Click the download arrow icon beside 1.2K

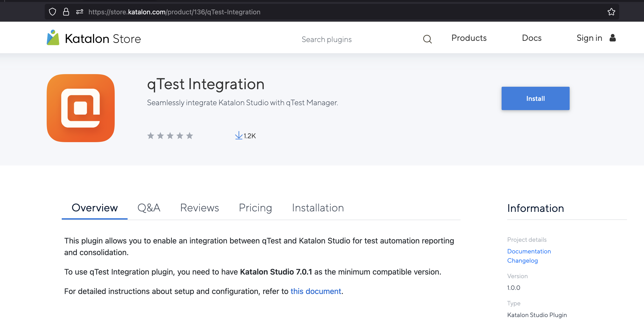(238, 136)
